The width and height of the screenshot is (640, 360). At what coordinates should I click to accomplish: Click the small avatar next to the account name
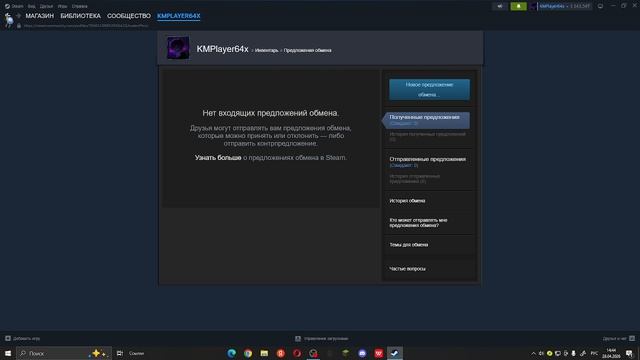click(534, 6)
